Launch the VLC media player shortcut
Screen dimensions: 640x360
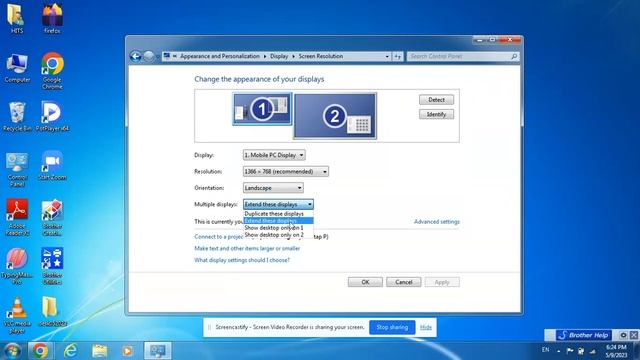pyautogui.click(x=17, y=315)
